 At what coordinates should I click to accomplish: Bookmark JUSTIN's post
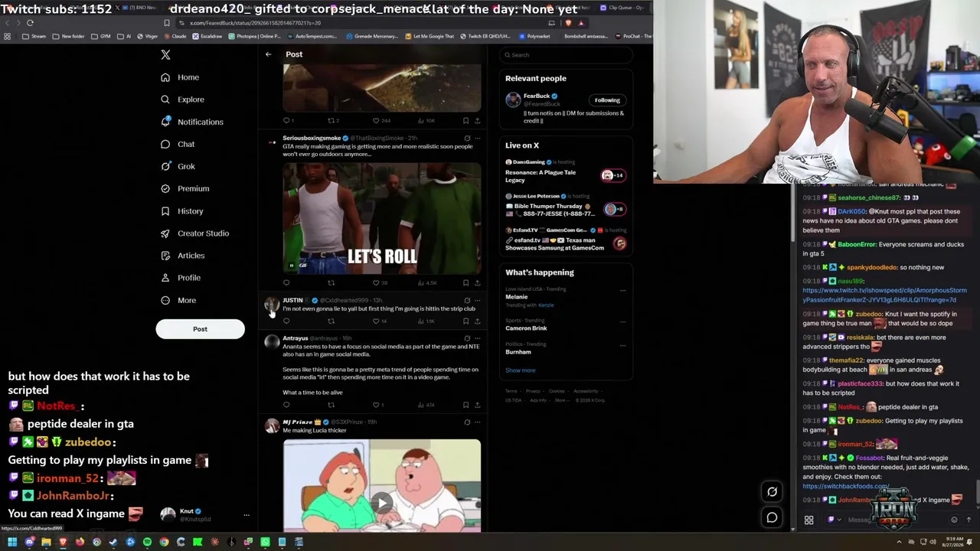(465, 321)
